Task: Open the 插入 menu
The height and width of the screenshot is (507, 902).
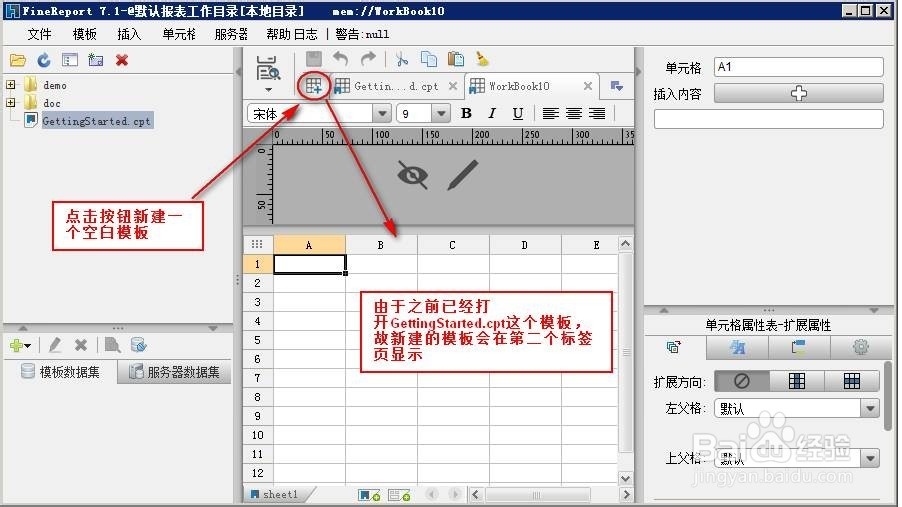Action: coord(129,35)
